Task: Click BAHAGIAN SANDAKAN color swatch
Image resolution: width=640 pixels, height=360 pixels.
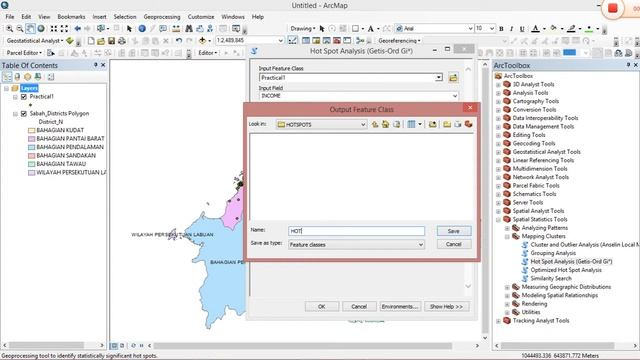Action: pyautogui.click(x=31, y=156)
